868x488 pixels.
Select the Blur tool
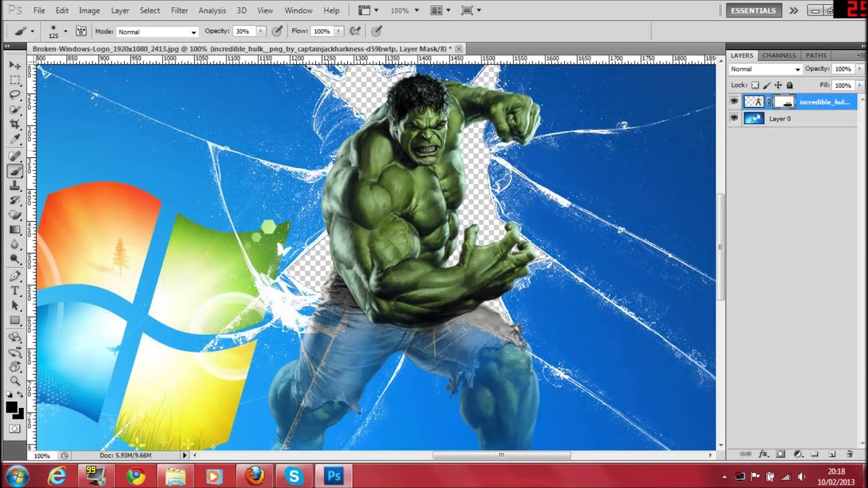coord(14,245)
